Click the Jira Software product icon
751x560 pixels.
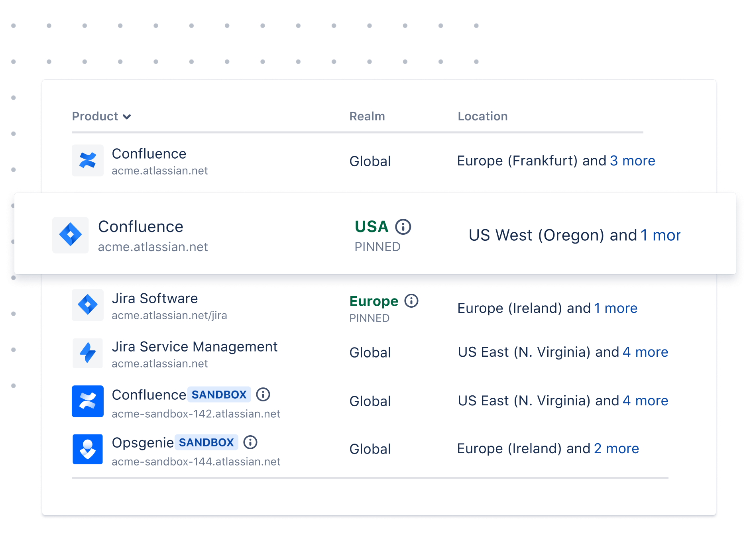click(x=87, y=305)
